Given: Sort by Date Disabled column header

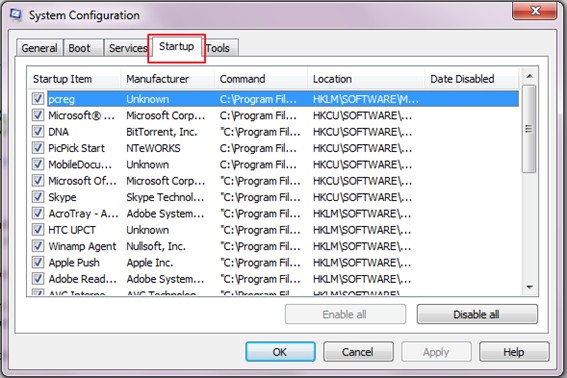Looking at the screenshot, I should 472,79.
